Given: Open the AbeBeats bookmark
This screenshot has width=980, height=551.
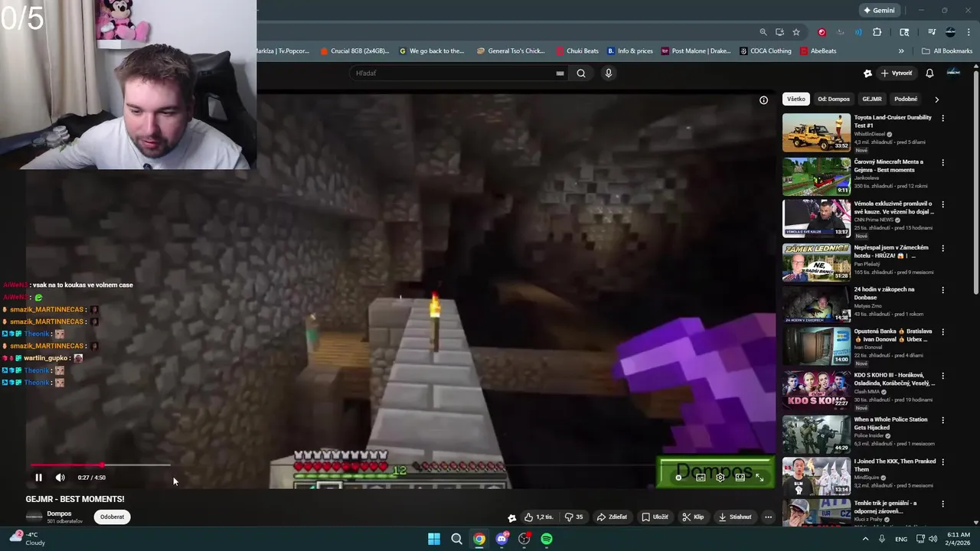Looking at the screenshot, I should pyautogui.click(x=818, y=51).
